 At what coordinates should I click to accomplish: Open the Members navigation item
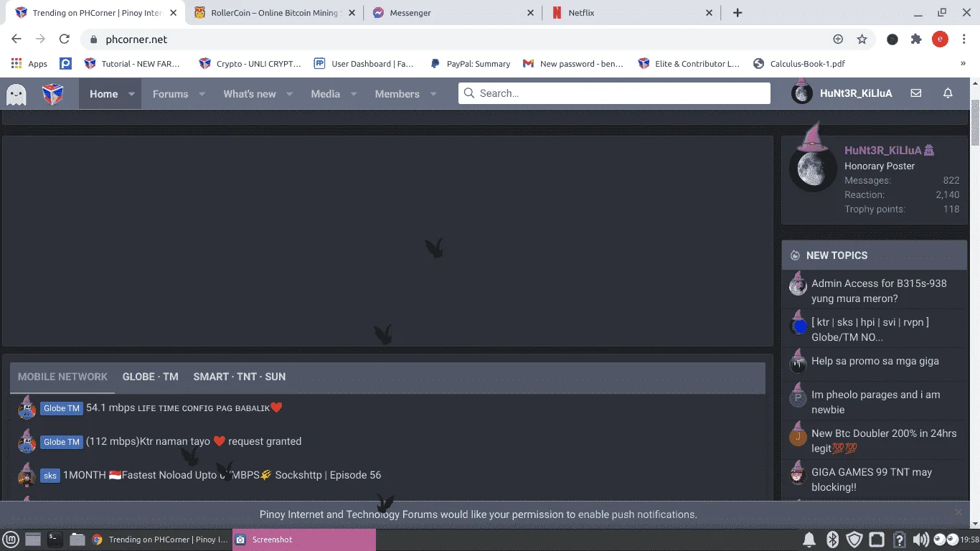(x=397, y=94)
